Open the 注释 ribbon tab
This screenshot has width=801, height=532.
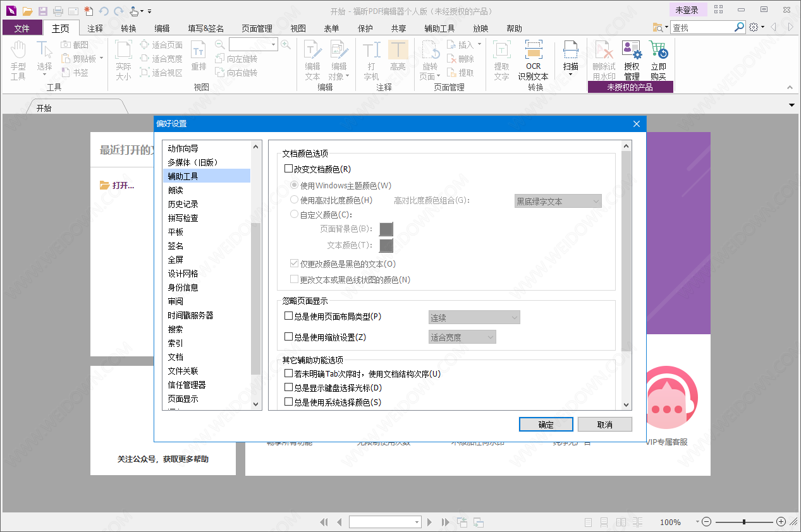95,28
